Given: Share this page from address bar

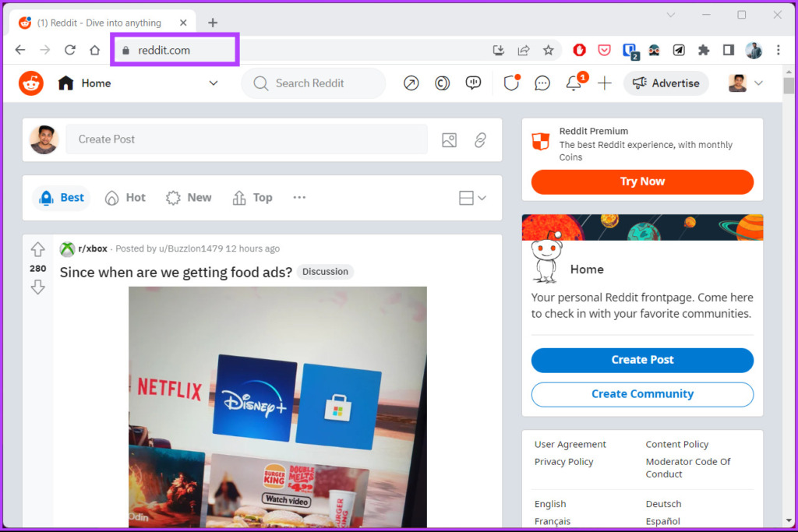Looking at the screenshot, I should [x=524, y=50].
